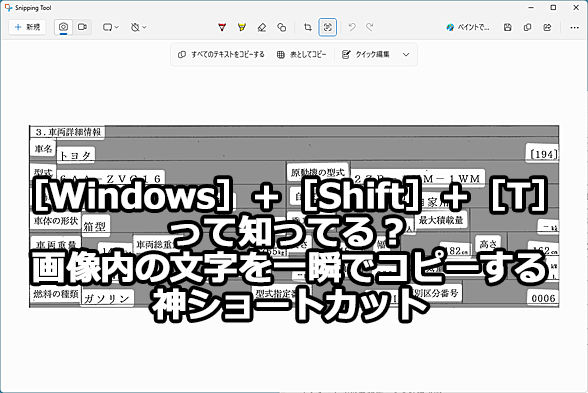
Task: Undo the last edit
Action: [352, 27]
